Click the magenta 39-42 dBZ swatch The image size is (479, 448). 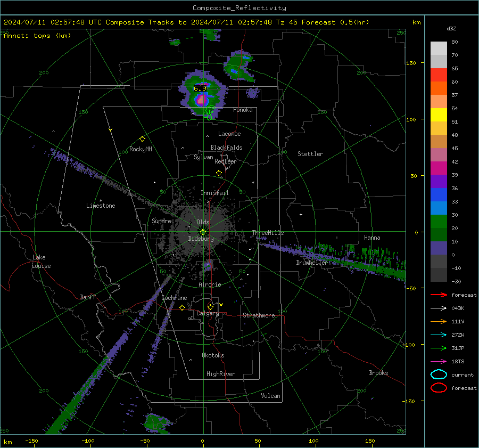coord(439,168)
